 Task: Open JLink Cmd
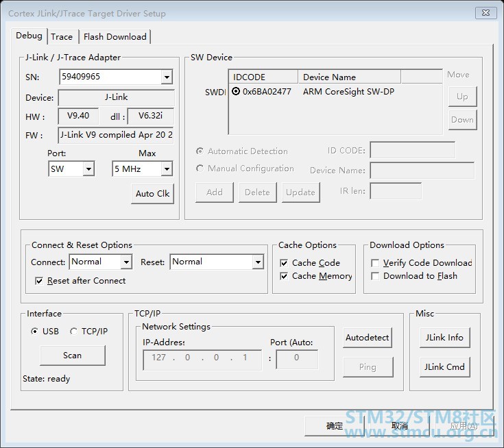[x=444, y=366]
